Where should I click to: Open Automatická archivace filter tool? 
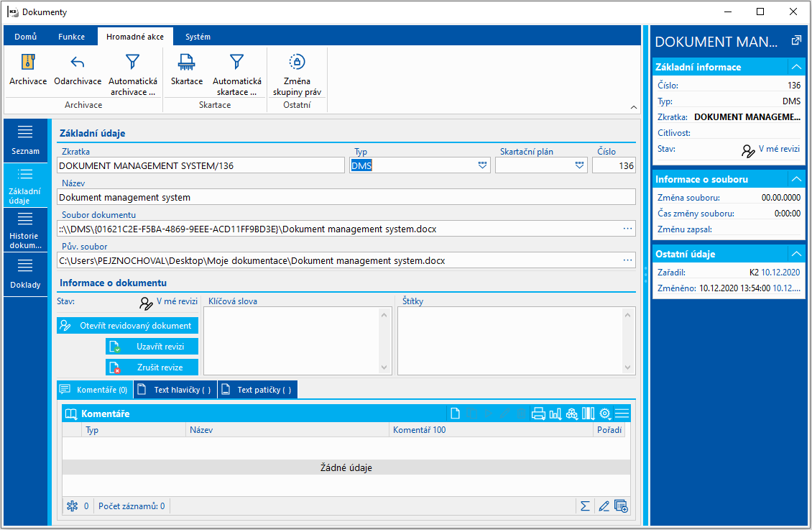[132, 62]
